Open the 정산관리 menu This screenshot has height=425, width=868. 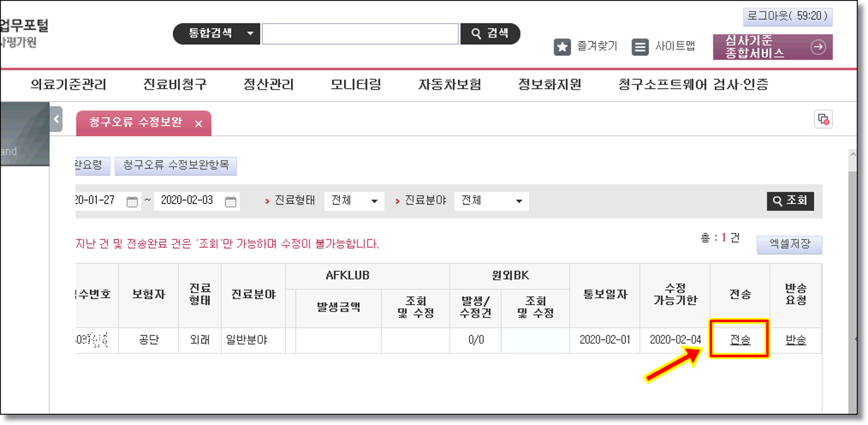point(269,84)
